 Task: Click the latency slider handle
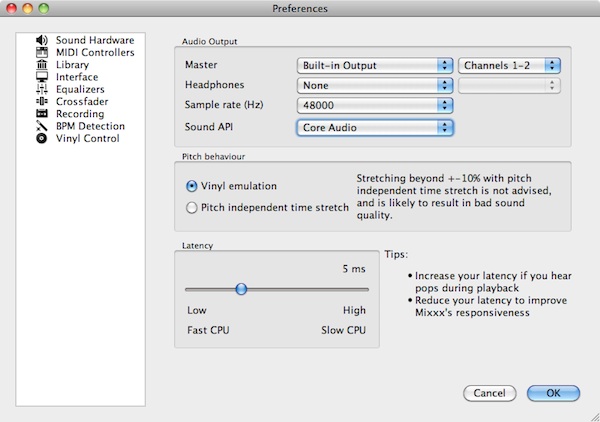tap(241, 289)
